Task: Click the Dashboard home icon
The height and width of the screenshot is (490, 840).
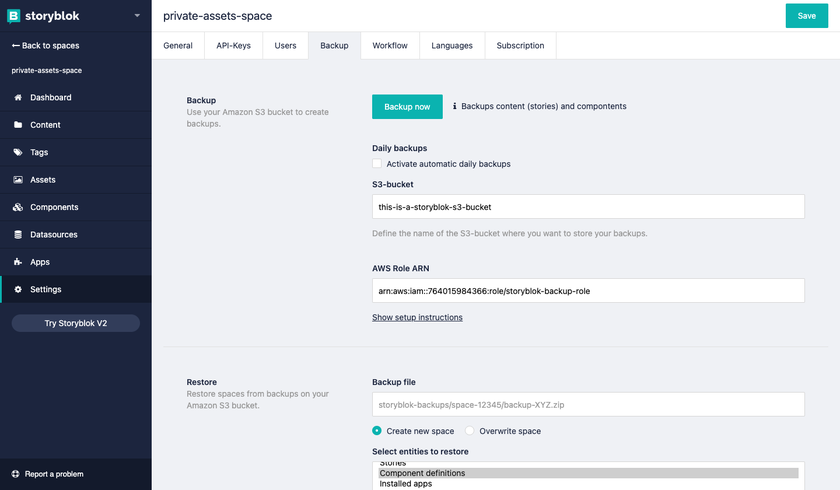Action: pos(18,97)
